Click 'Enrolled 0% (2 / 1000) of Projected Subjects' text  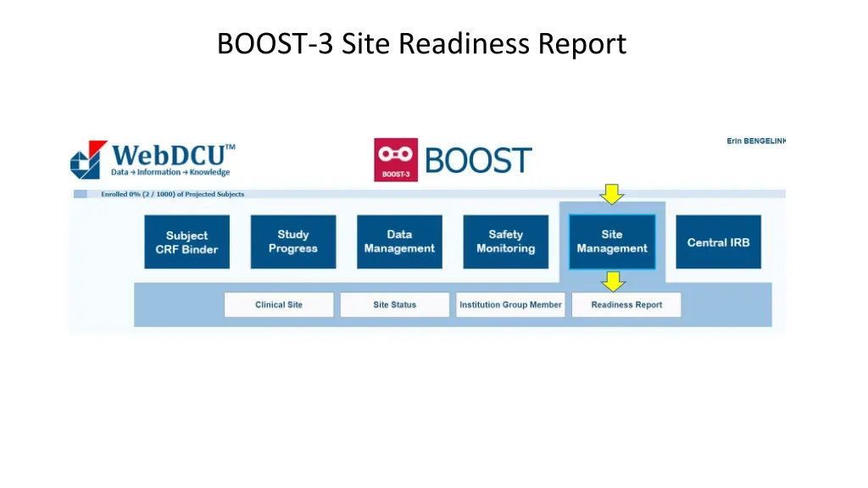[x=173, y=194]
